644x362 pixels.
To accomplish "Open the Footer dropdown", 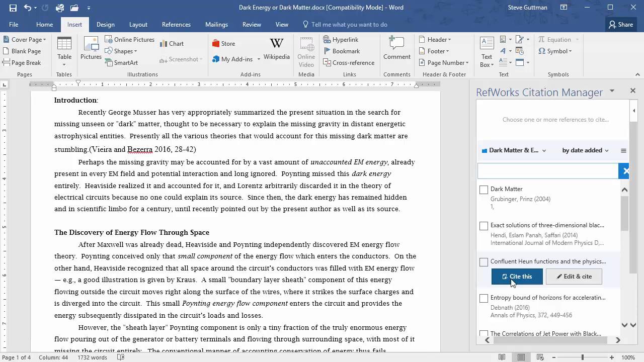I will pos(434,51).
